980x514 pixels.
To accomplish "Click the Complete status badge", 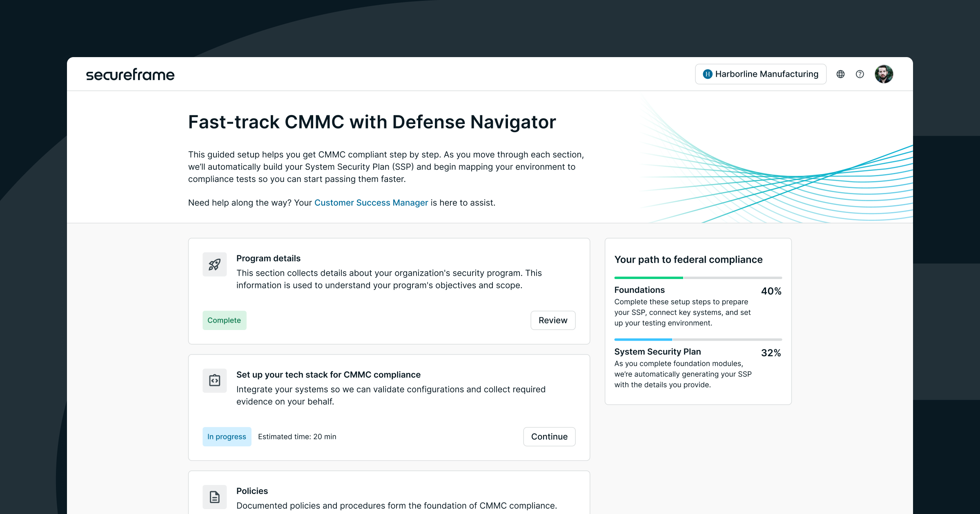I will pos(224,320).
